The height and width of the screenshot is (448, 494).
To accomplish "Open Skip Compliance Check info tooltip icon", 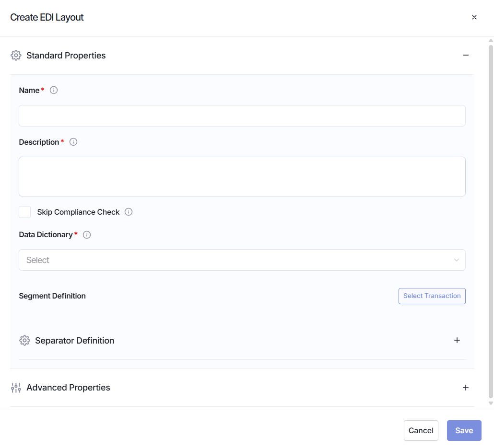I will [x=128, y=212].
